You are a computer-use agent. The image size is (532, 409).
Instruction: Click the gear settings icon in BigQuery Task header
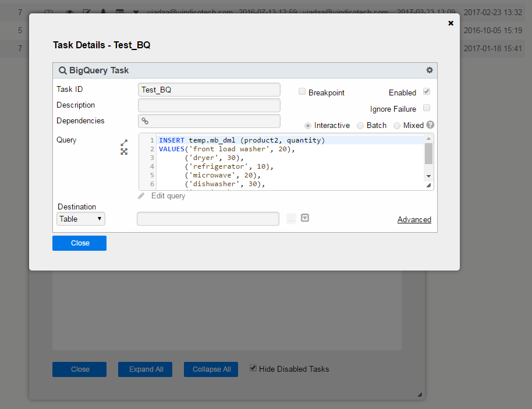(430, 70)
